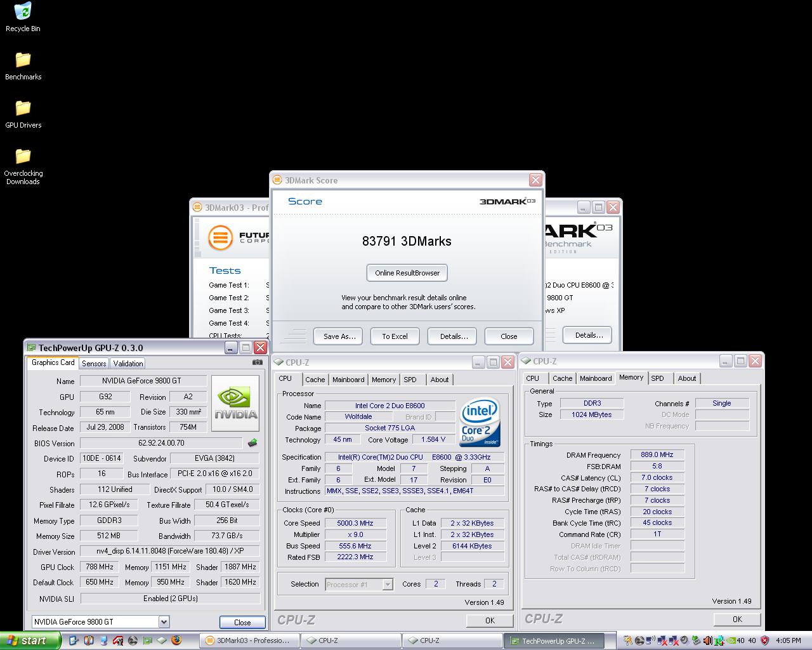Click Close button in GPU-Z
812x650 pixels.
point(242,622)
